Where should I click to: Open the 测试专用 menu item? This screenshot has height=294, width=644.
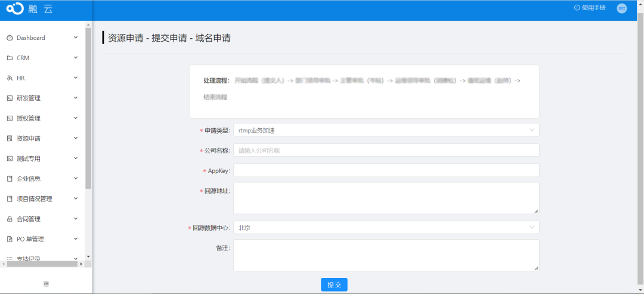(29, 159)
